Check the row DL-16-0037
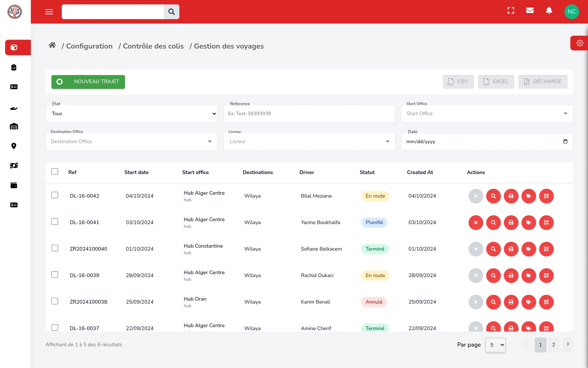588x368 pixels. pos(55,328)
